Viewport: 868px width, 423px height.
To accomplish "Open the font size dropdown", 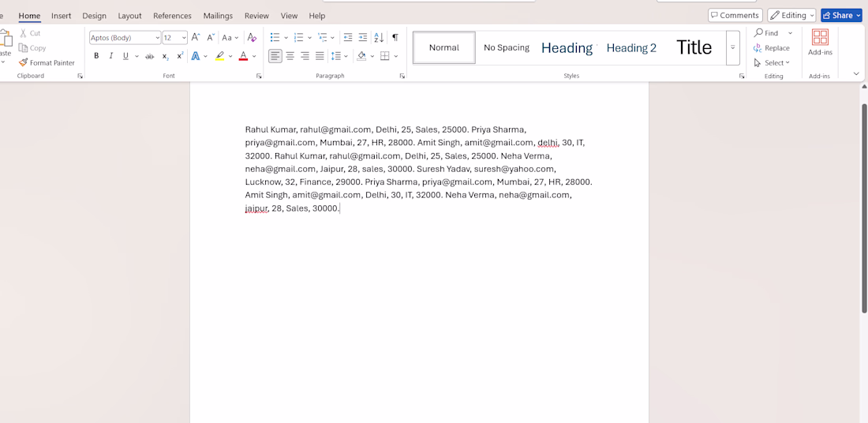I will (184, 38).
